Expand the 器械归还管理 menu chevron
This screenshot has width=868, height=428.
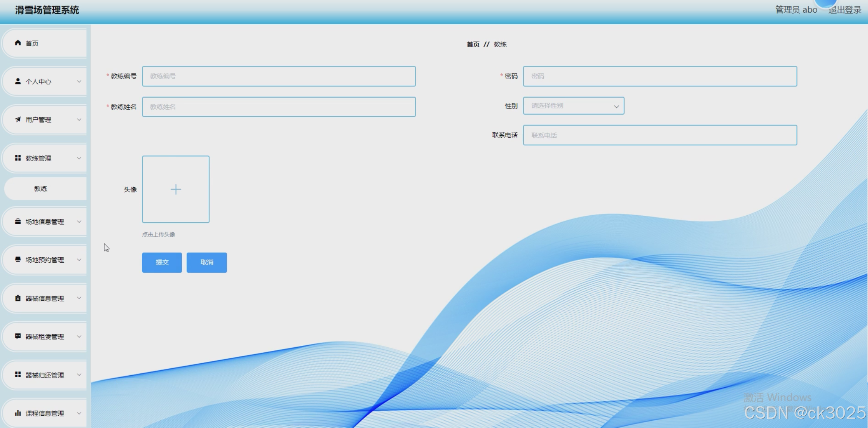point(79,375)
